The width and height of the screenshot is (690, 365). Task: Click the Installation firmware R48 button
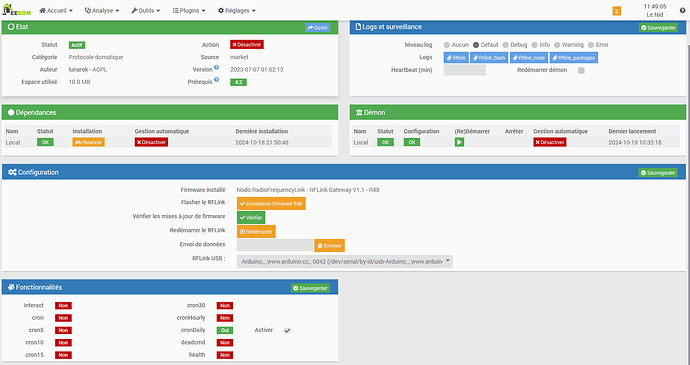(271, 204)
